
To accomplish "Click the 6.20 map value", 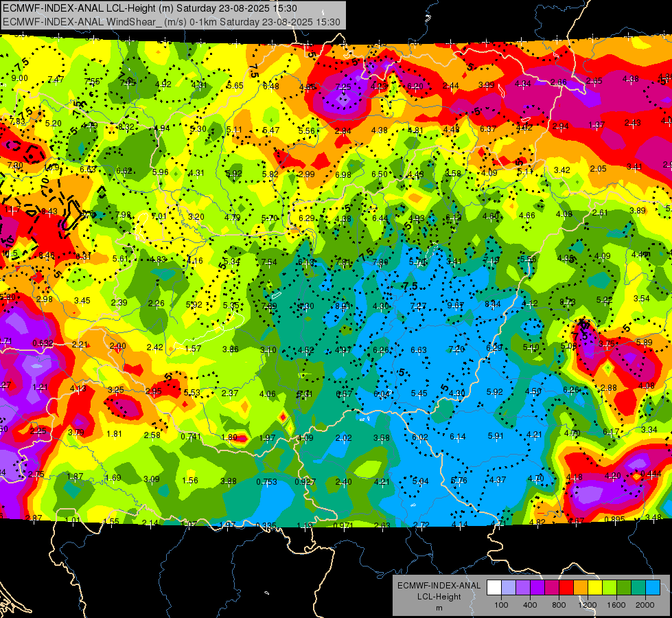I will (415, 87).
